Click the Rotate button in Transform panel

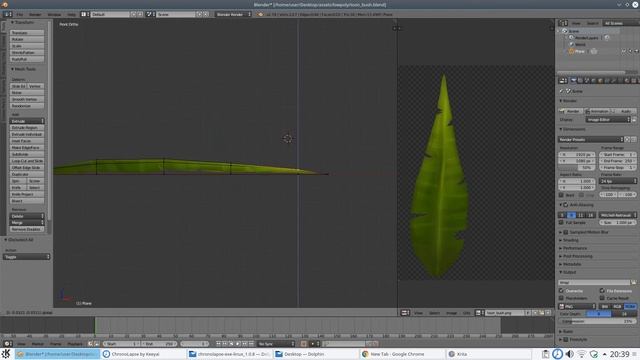27,39
